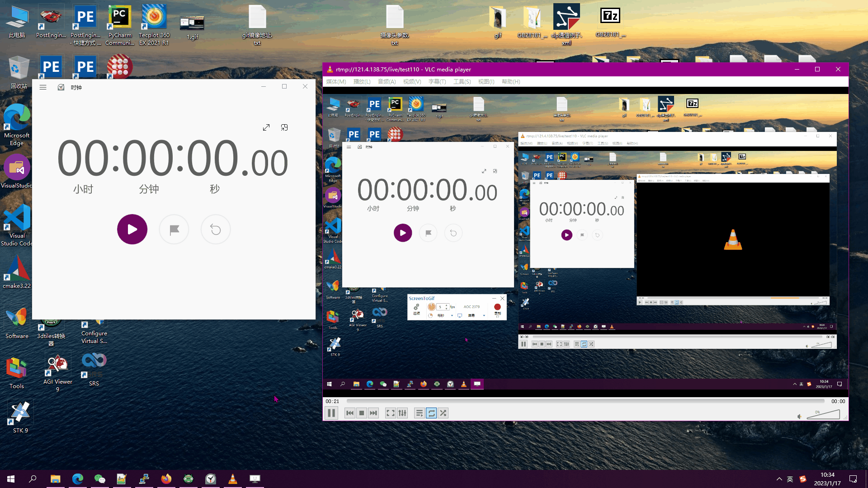This screenshot has width=868, height=488.
Task: Toggle VLC fullscreen mode
Action: click(x=390, y=413)
